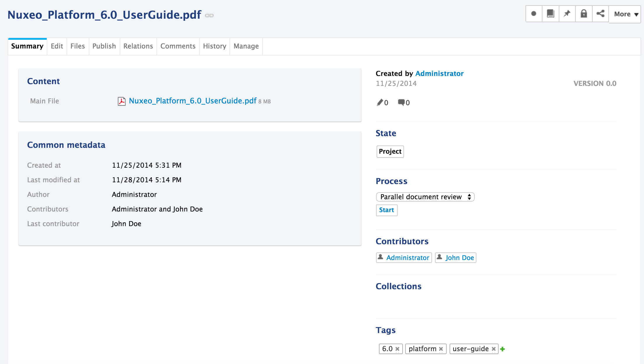
Task: Click the 6.0 tag label
Action: [387, 349]
